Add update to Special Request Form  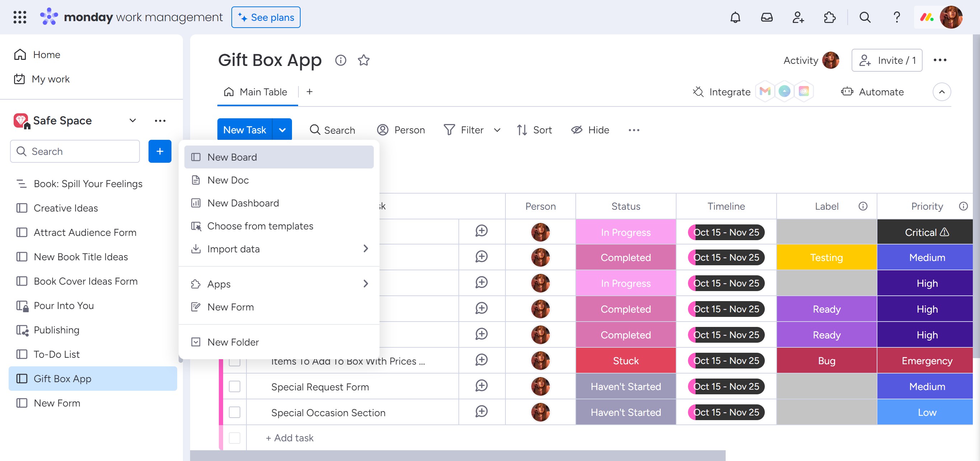coord(481,386)
